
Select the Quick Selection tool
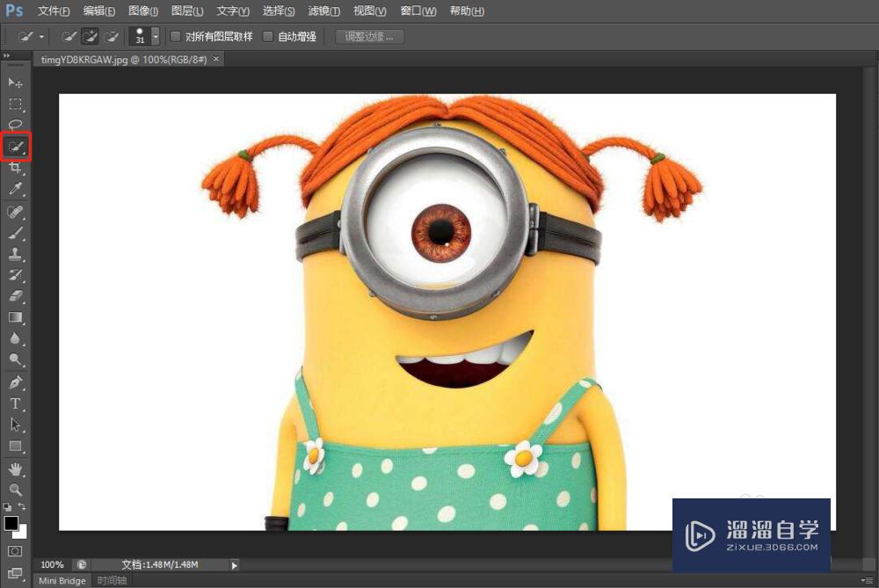coord(16,146)
